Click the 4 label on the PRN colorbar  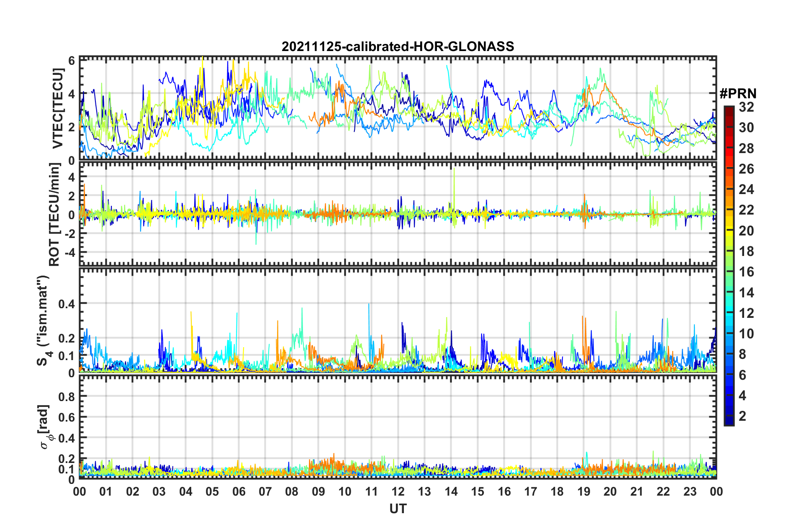pyautogui.click(x=742, y=396)
